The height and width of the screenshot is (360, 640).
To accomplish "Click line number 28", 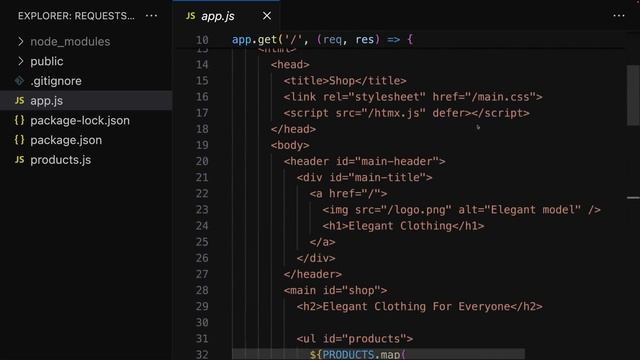I will point(202,290).
